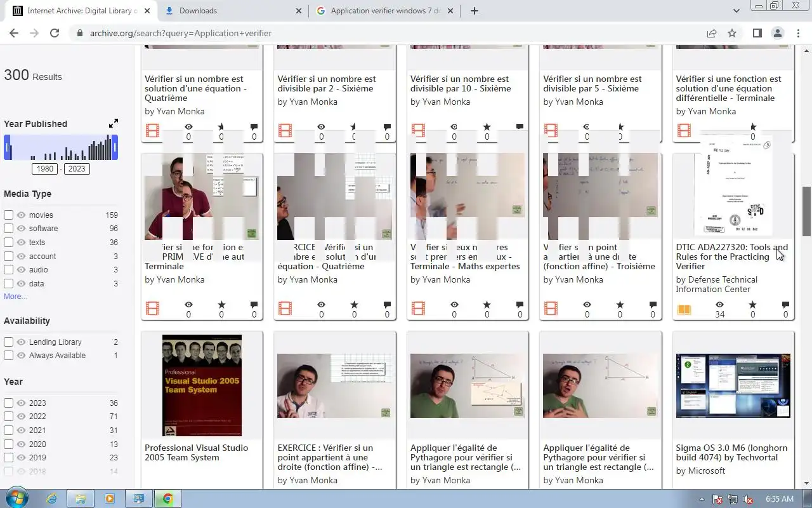
Task: Check the account media type filter
Action: [8, 257]
